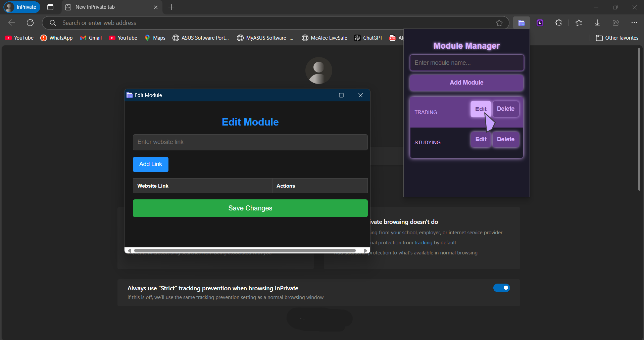Open the browser Settings and more menu
The height and width of the screenshot is (340, 644).
coord(634,22)
